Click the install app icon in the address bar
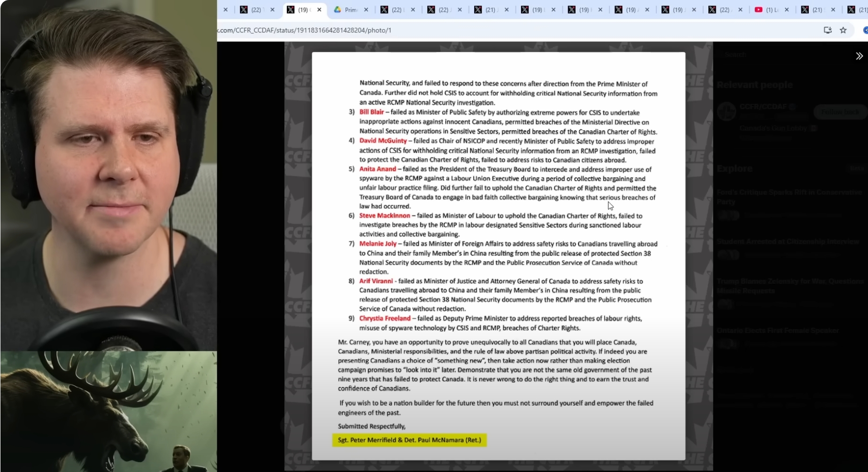This screenshot has width=868, height=472. [x=827, y=30]
